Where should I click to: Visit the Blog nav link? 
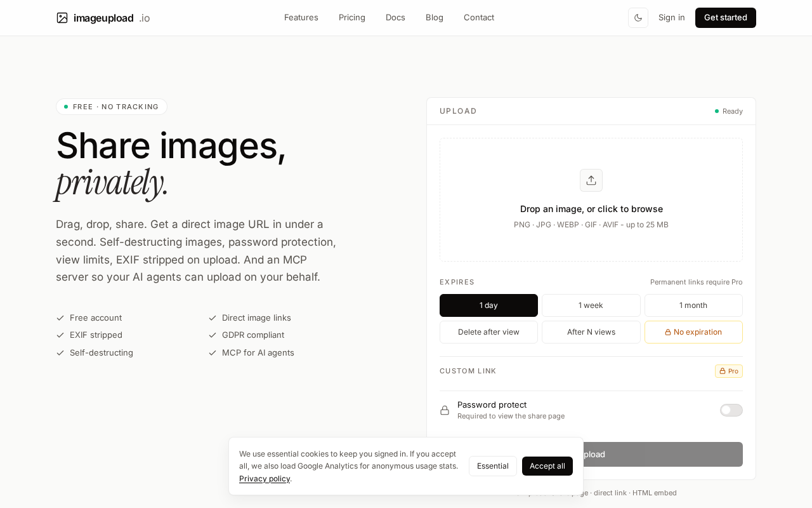[x=435, y=18]
